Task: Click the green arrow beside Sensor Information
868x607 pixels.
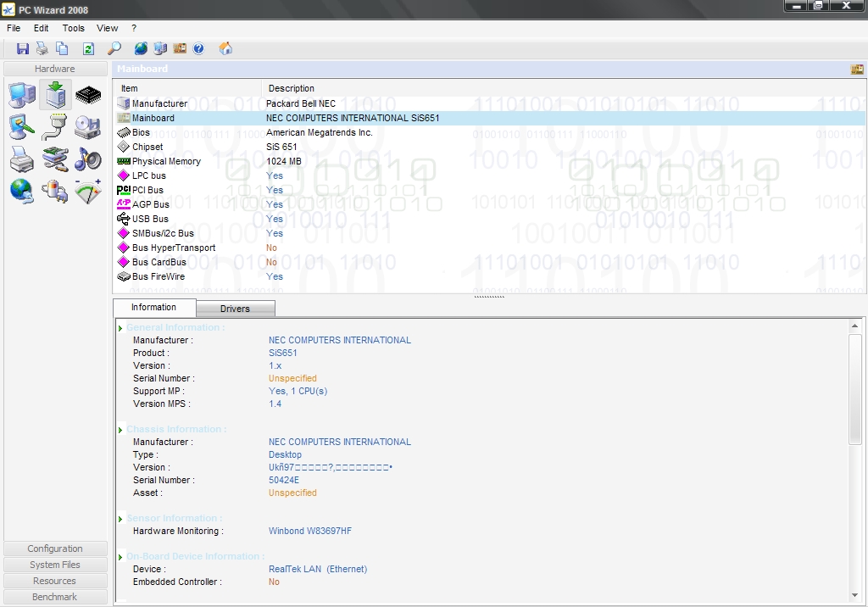Action: click(x=120, y=519)
